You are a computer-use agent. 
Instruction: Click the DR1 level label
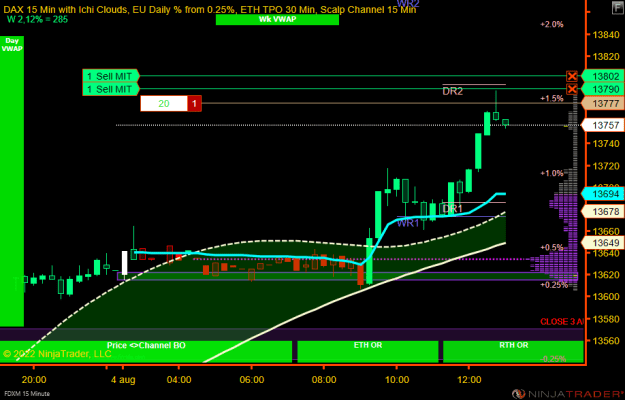452,208
